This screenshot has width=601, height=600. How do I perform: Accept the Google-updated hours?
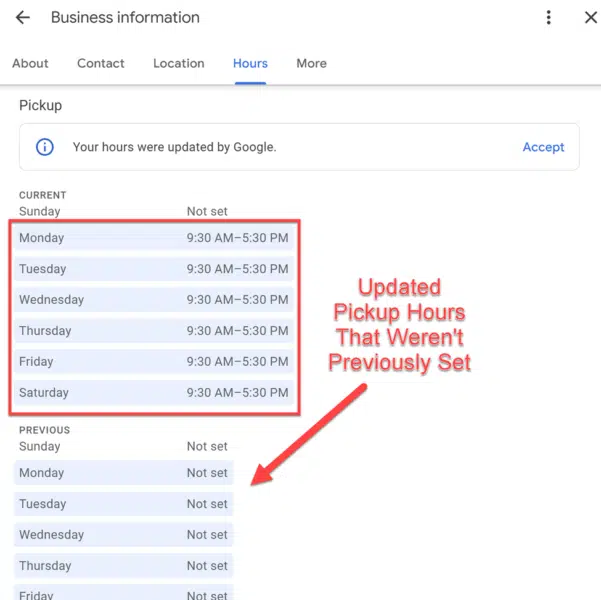pos(543,147)
